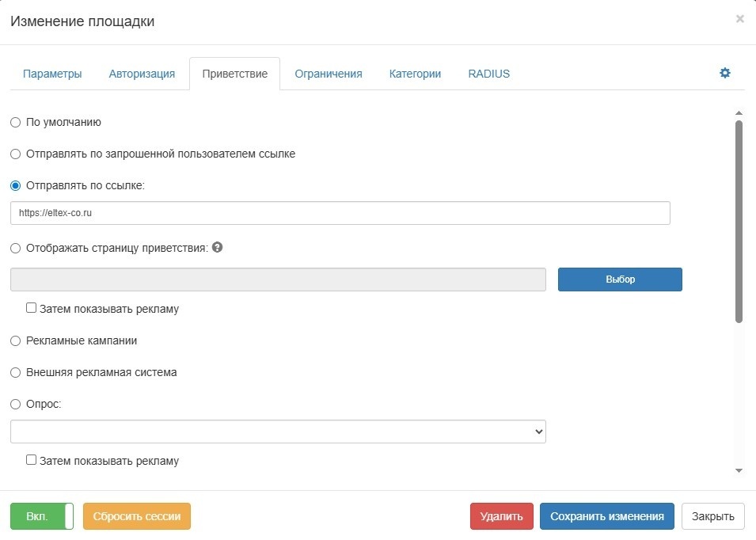Close the dialog with the X icon
Viewport: 756px width, 540px height.
pos(739,19)
